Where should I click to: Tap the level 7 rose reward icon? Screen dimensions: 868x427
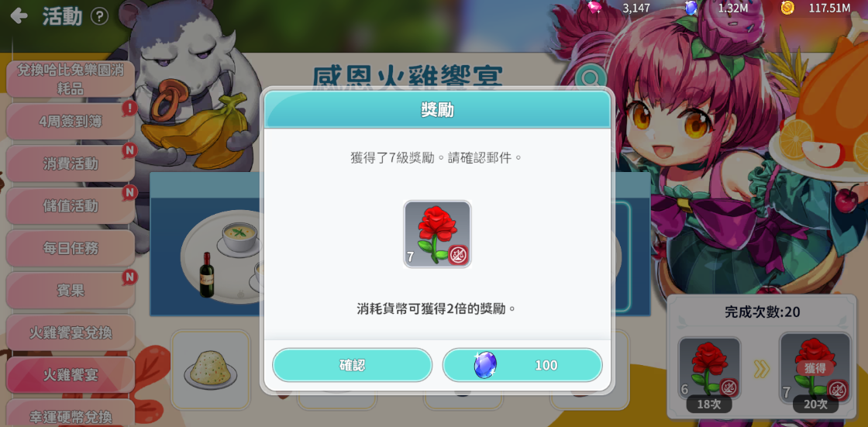point(437,234)
